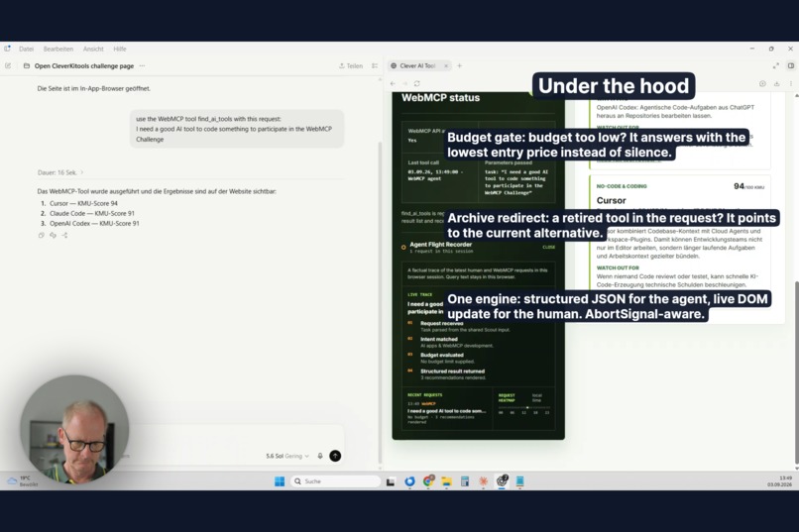Copy the assistant response
Screen dimensions: 799x532
click(x=42, y=235)
